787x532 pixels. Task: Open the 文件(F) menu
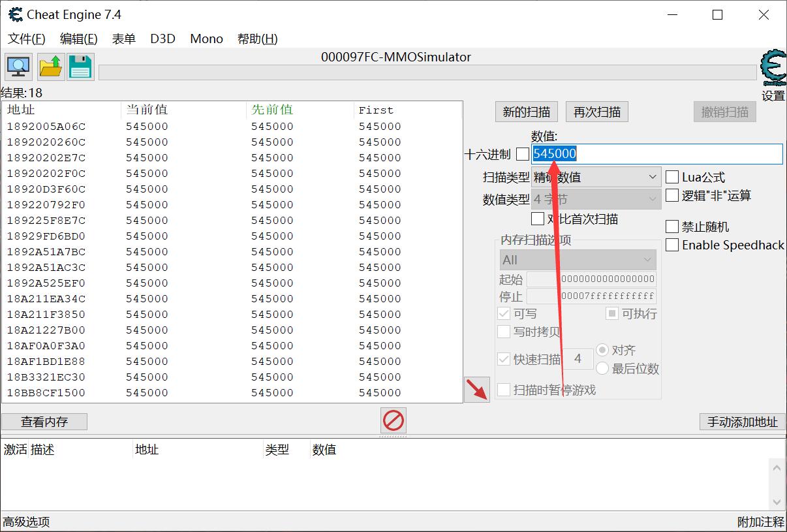point(27,39)
